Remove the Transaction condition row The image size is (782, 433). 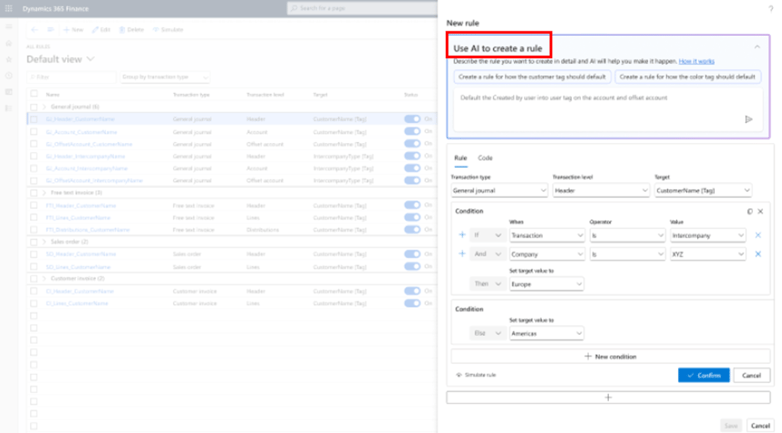pos(758,235)
